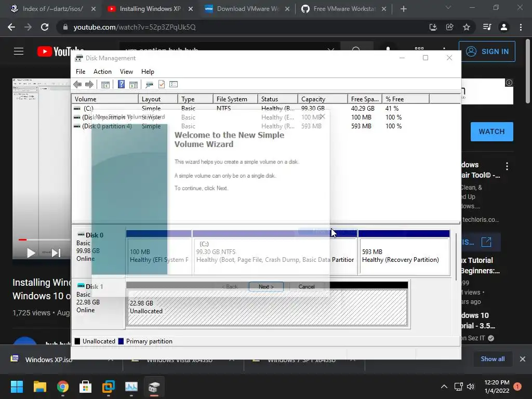This screenshot has width=532, height=399.
Task: Click the install app icon in address bar
Action: point(433,27)
